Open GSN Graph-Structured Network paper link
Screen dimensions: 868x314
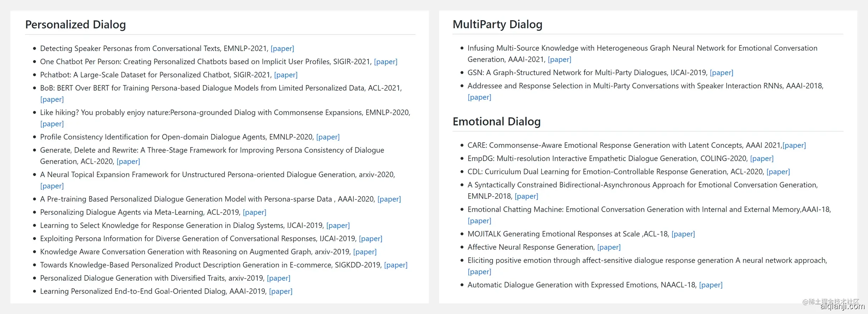(x=721, y=73)
